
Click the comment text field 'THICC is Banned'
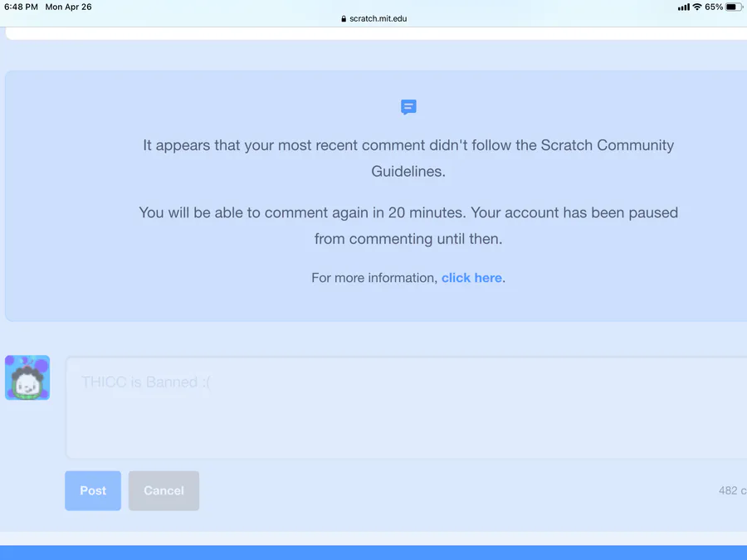[x=407, y=407]
